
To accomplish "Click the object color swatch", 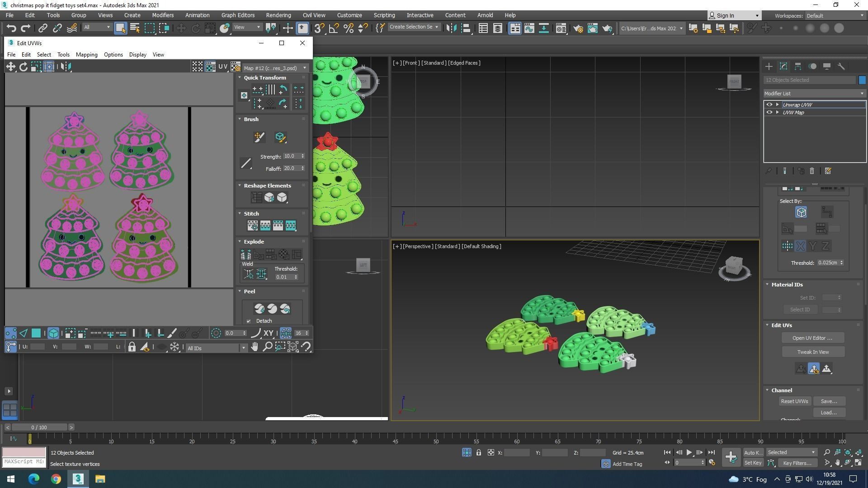I will (862, 80).
